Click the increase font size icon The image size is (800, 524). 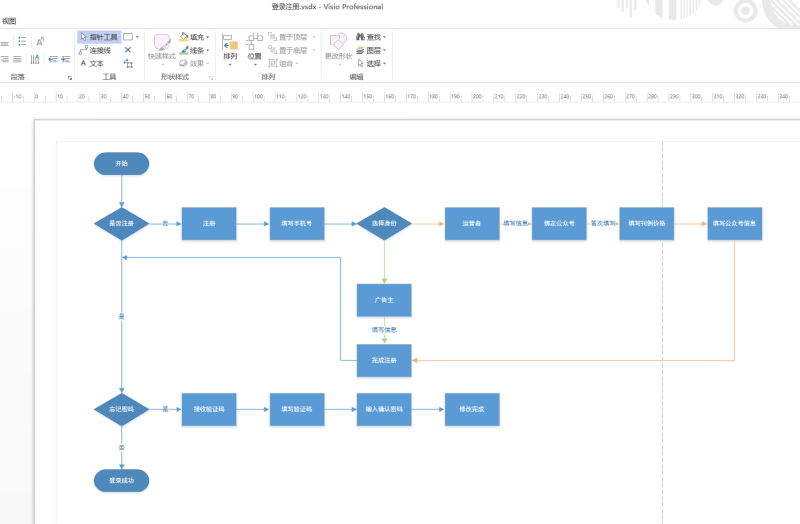pos(40,41)
